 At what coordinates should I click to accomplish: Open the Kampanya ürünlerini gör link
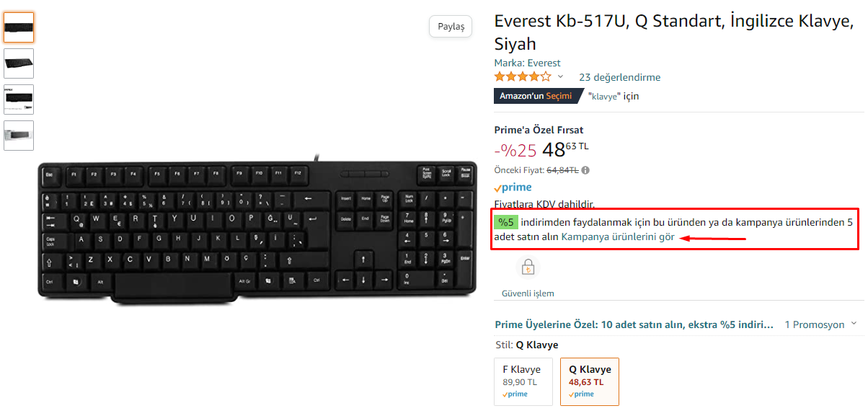pos(618,237)
